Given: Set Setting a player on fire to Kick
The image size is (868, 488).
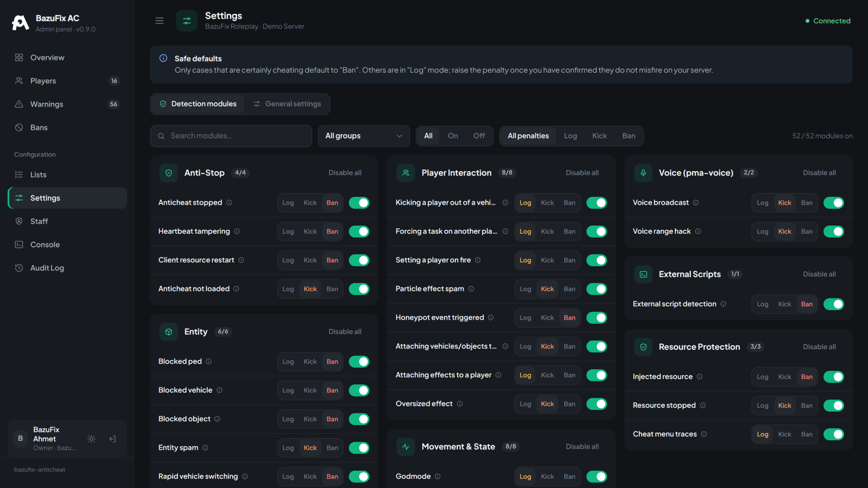Looking at the screenshot, I should click(x=547, y=260).
